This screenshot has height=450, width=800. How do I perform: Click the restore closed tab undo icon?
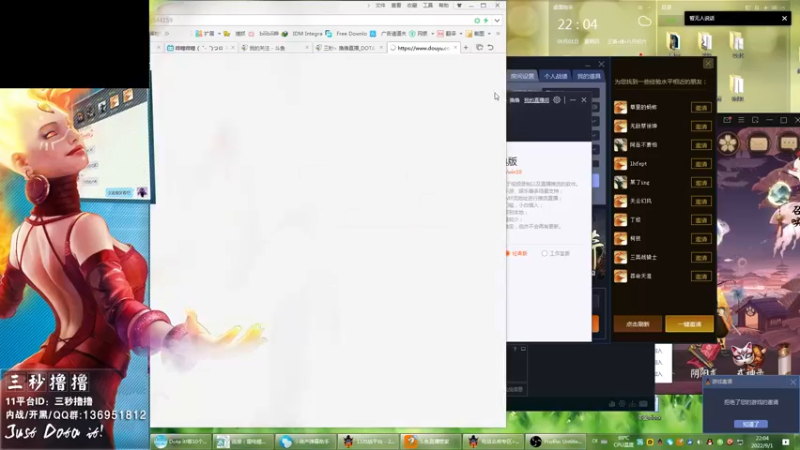490,47
